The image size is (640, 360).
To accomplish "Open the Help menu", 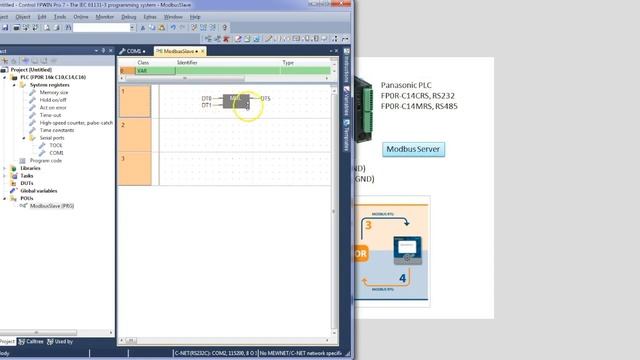I will click(195, 17).
